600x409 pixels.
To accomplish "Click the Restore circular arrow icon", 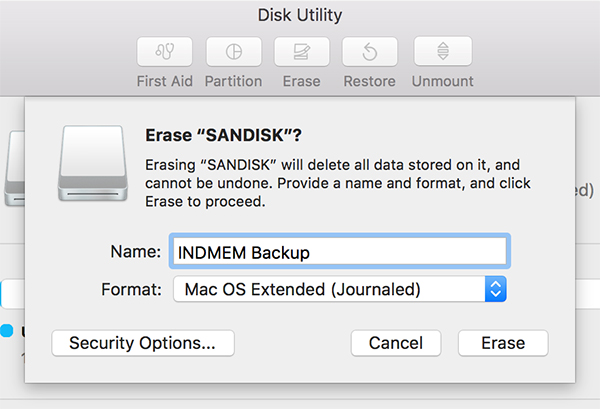I will click(370, 52).
